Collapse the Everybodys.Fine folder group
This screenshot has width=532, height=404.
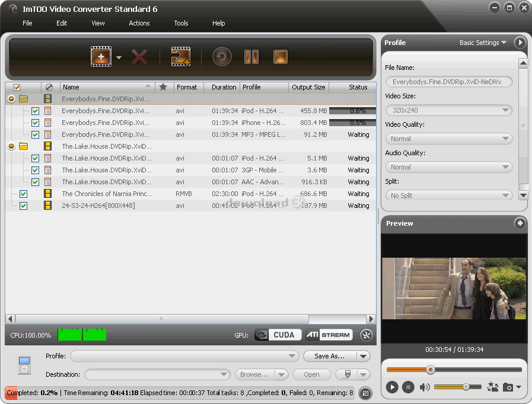click(11, 99)
